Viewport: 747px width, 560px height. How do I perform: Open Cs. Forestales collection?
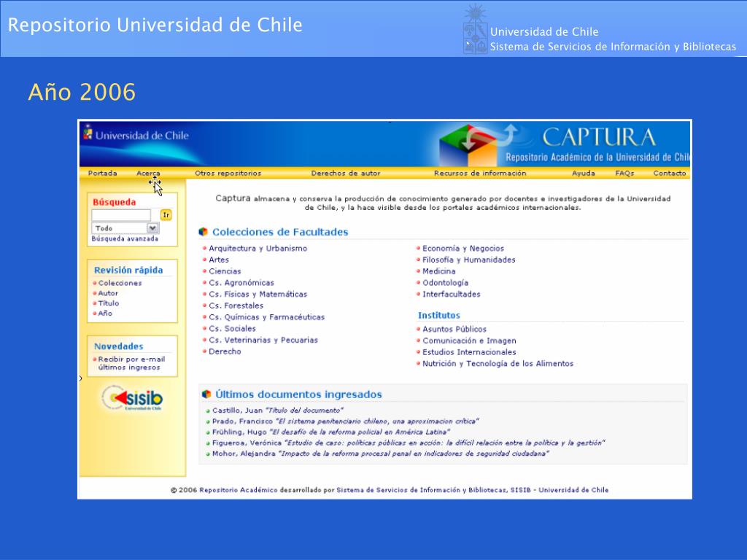click(236, 306)
